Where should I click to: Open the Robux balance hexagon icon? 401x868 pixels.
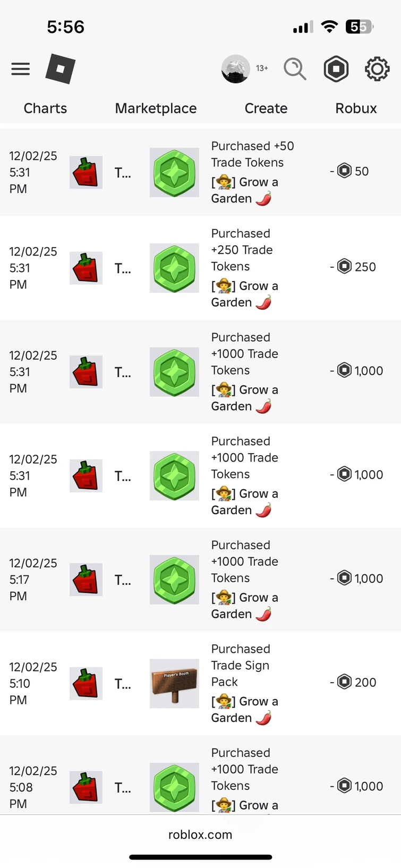click(336, 69)
